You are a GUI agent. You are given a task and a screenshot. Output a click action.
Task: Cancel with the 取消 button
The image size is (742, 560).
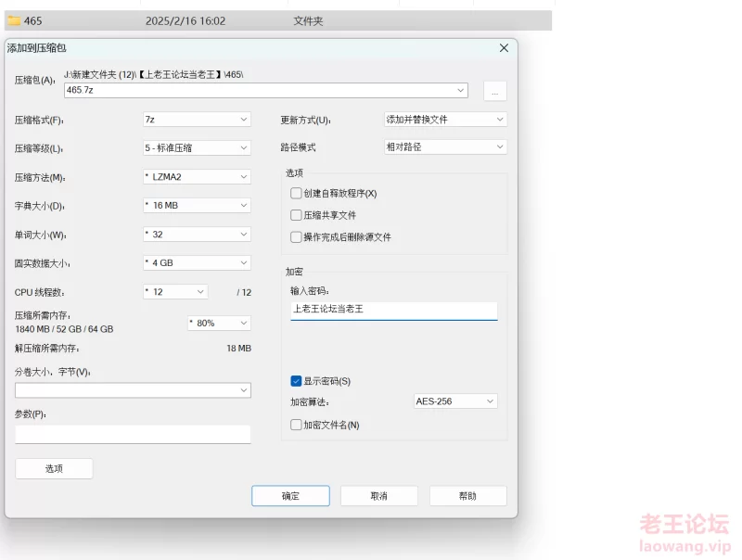coord(379,496)
